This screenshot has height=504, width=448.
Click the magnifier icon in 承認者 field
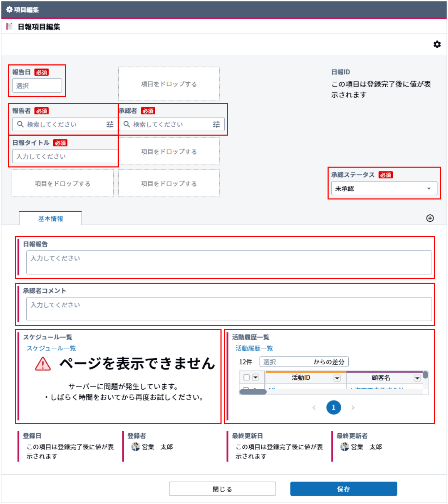tap(127, 124)
